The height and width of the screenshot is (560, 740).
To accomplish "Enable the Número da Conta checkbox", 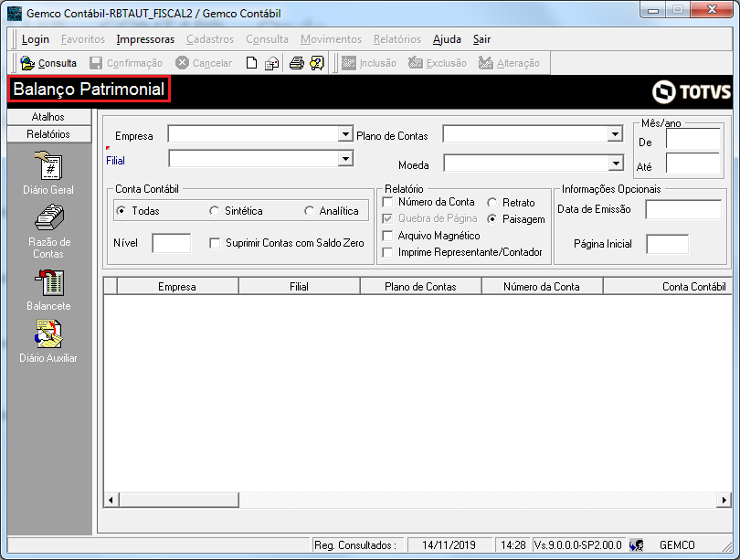I will tap(387, 202).
